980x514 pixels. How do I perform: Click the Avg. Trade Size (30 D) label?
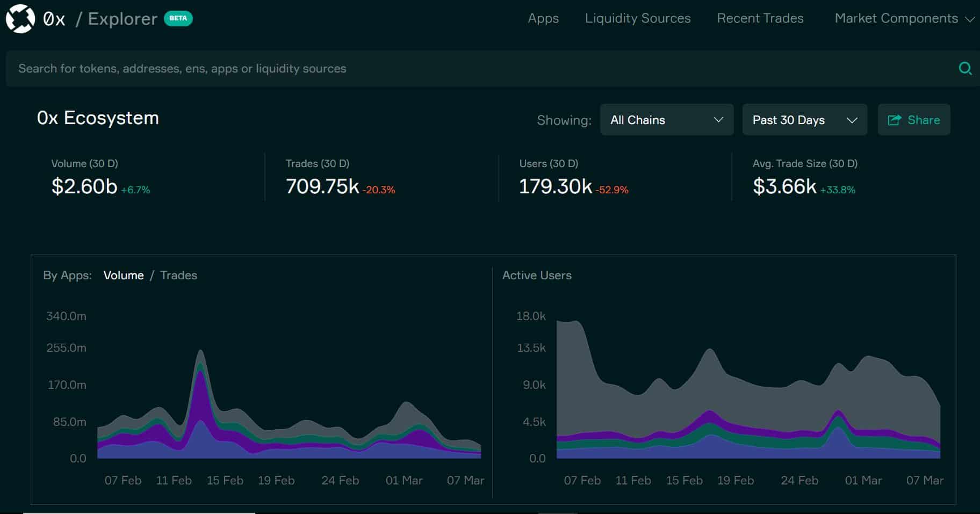[x=805, y=163]
